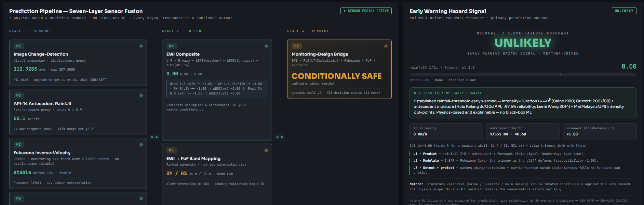Click '14-day weighted index' footnote

pos(53,129)
